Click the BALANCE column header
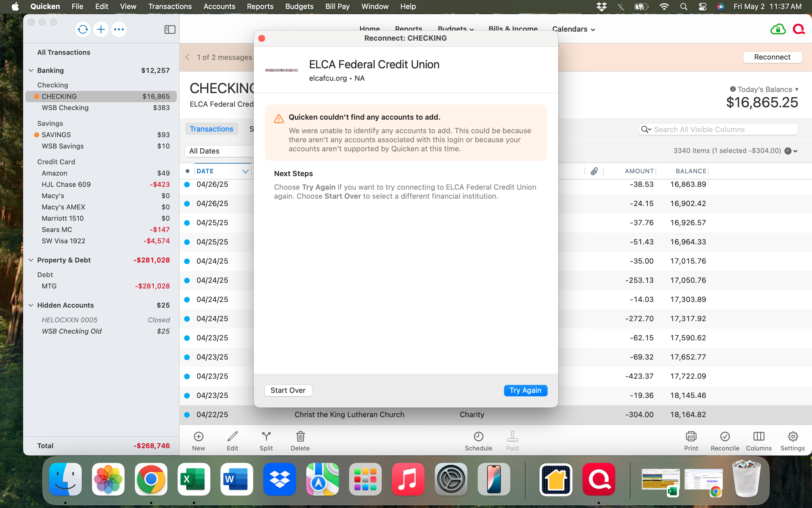Screen dimensions: 812x508 (x=690, y=171)
